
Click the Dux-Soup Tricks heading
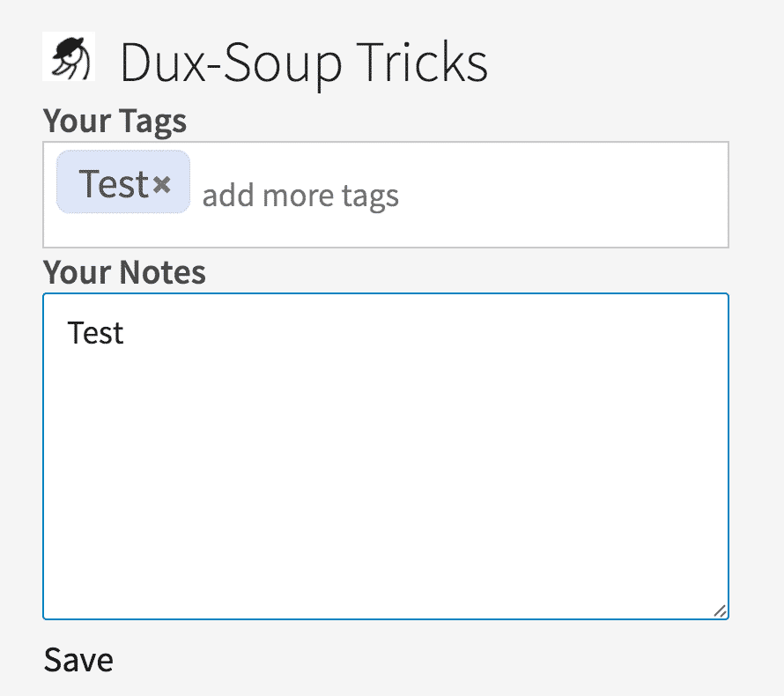304,63
